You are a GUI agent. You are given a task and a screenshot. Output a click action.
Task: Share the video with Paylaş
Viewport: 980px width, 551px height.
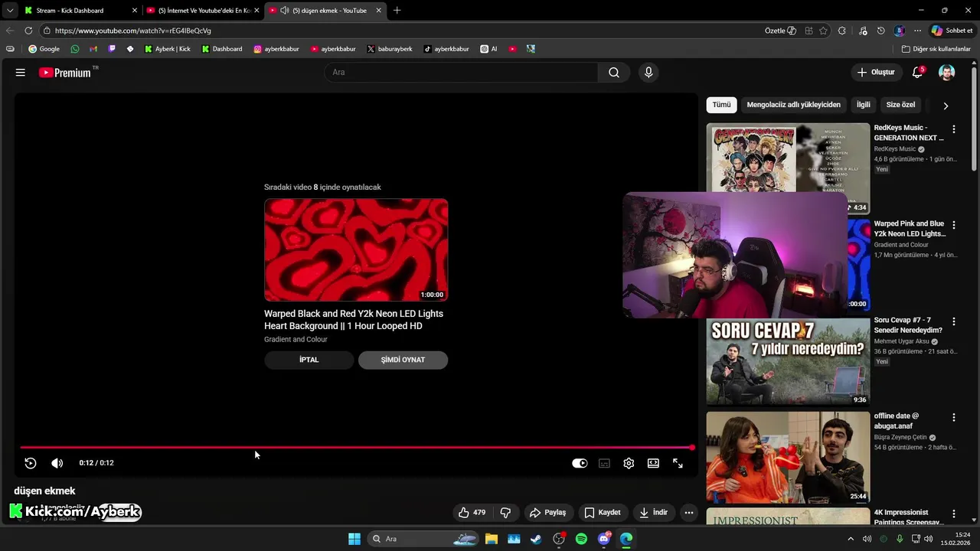pos(547,513)
